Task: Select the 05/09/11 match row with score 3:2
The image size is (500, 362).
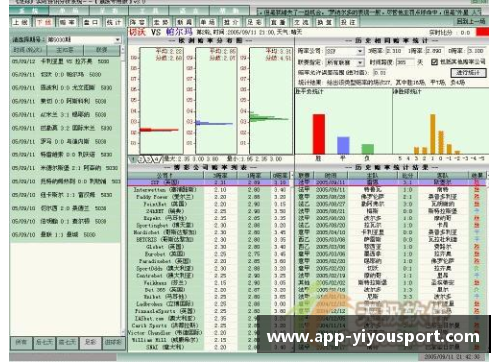Action: pyautogui.click(x=65, y=128)
